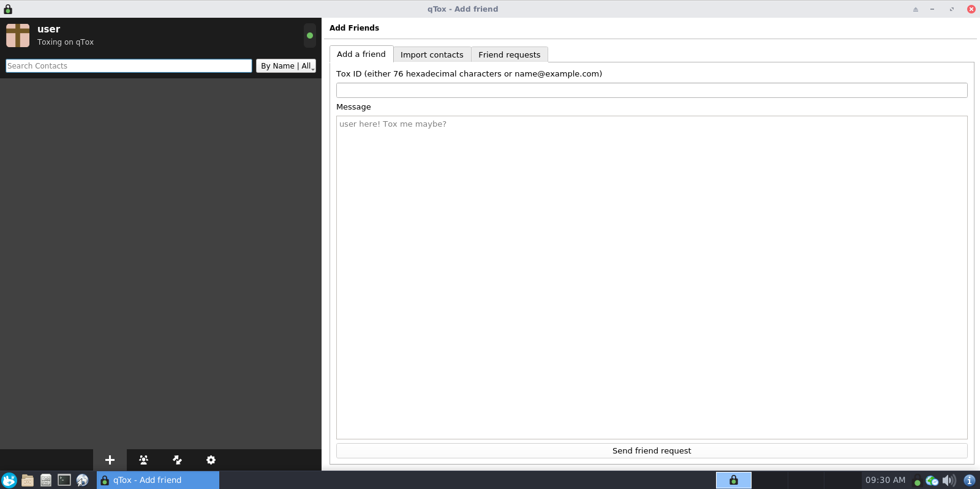This screenshot has width=980, height=489.
Task: Switch to the Add a friend tab
Action: coord(361,54)
